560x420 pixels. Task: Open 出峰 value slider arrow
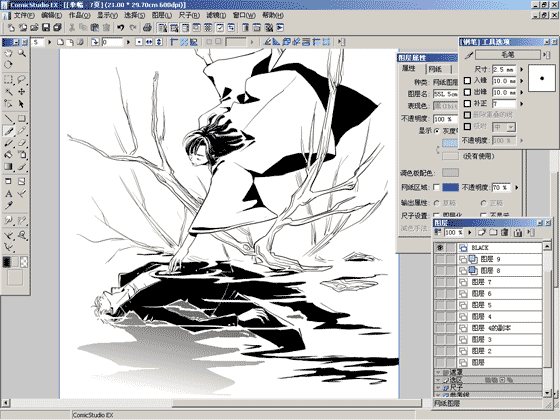[521, 92]
